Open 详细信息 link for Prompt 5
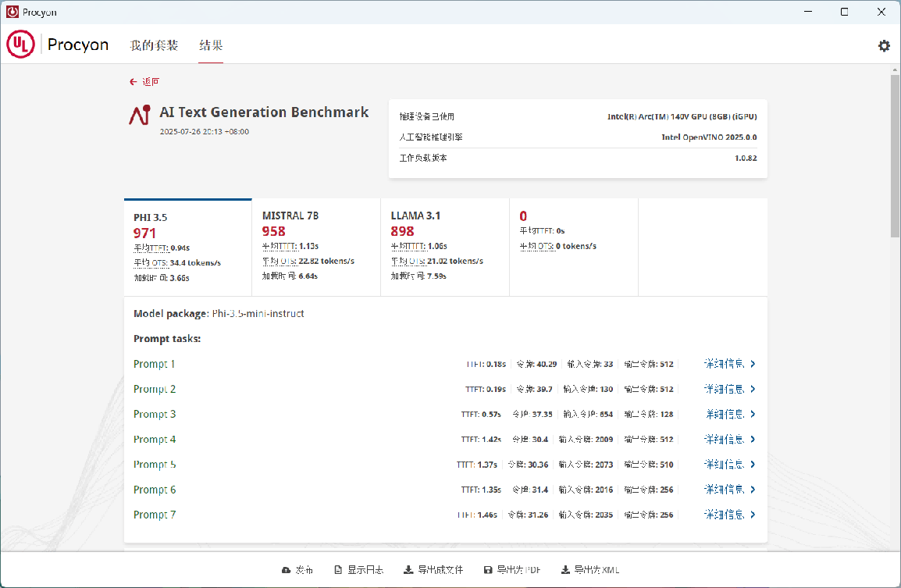The image size is (901, 588). tap(724, 465)
